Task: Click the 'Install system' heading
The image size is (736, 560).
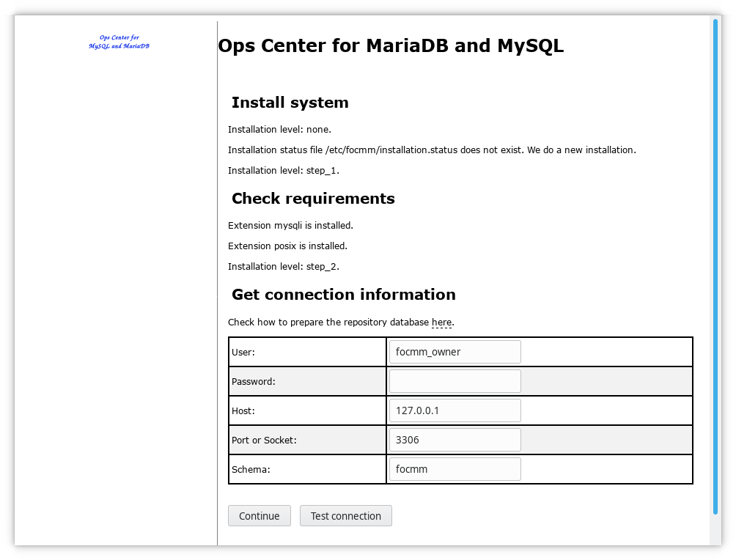Action: [x=290, y=103]
